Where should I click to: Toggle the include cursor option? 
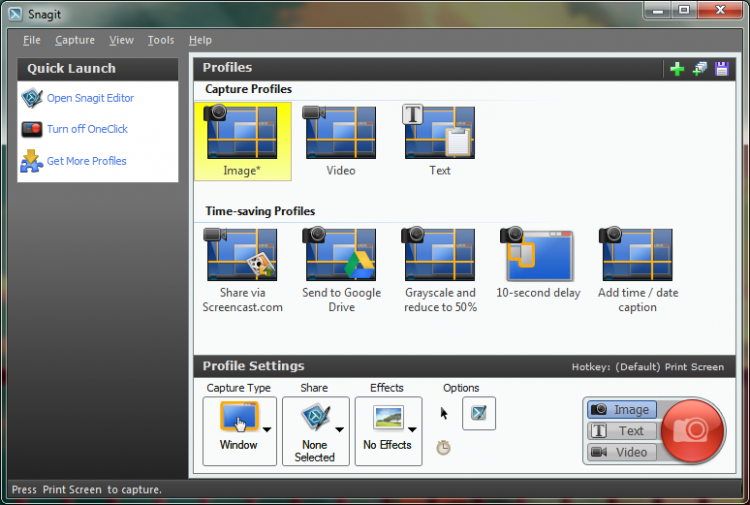444,413
